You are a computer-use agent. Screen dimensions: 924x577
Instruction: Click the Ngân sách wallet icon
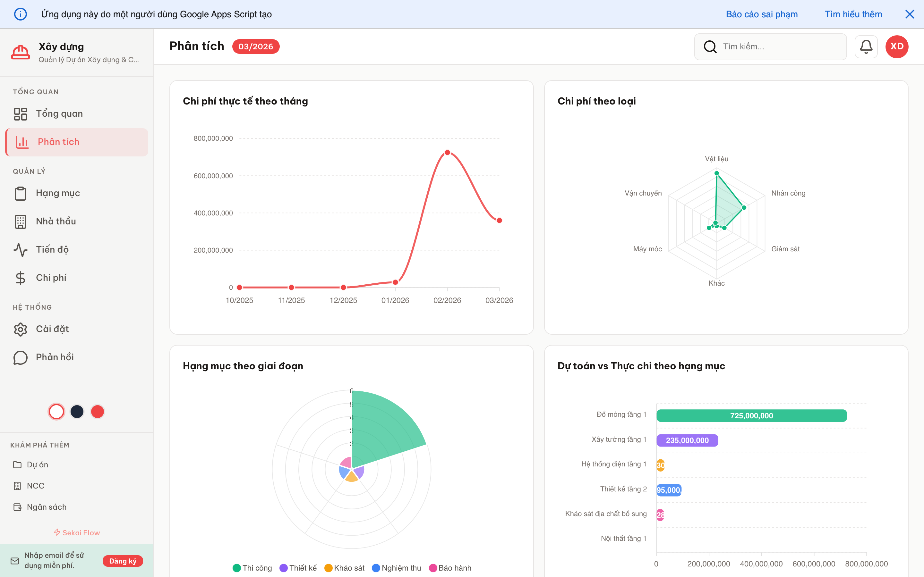coord(17,507)
